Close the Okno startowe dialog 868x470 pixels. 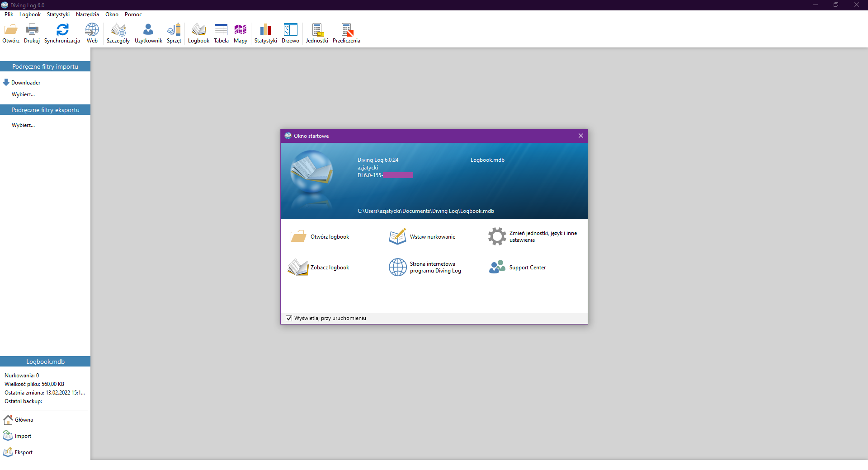[x=581, y=136]
